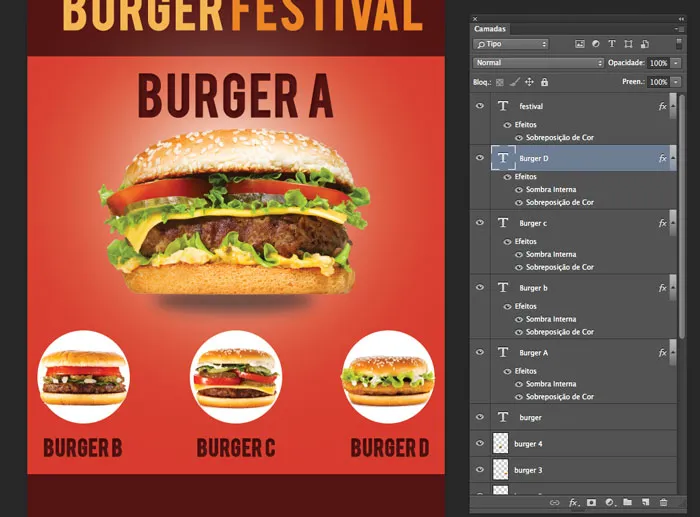Viewport: 700px width, 517px height.
Task: Select the Burger b layer name
Action: pos(533,288)
